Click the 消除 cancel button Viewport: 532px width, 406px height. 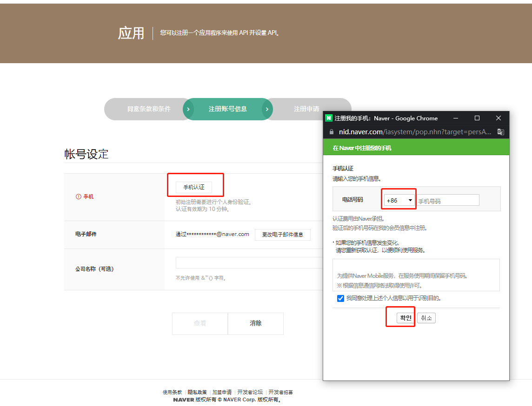255,323
